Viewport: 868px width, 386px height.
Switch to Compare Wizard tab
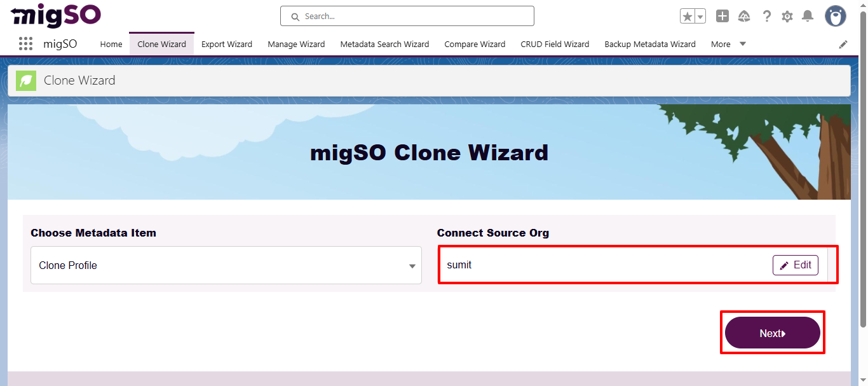475,44
